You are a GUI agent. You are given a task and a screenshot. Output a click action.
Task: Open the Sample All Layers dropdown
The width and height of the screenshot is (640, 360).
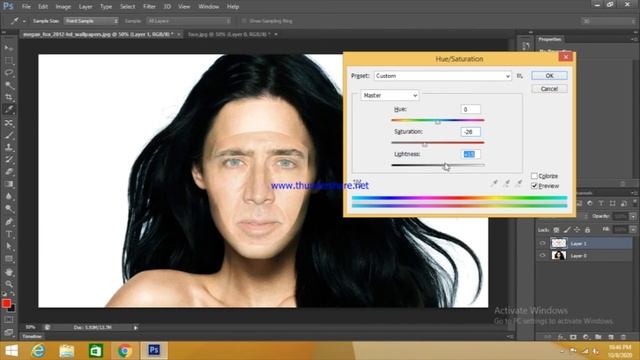coord(189,21)
